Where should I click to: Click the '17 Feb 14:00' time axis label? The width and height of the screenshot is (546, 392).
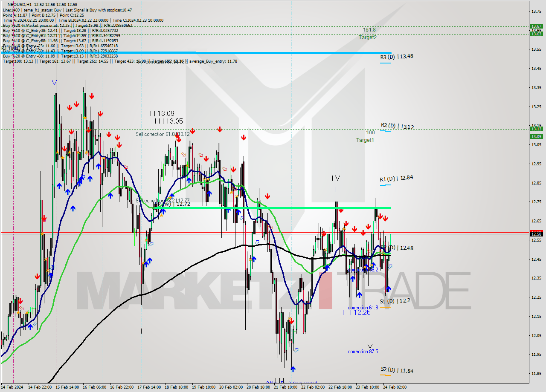point(150,387)
